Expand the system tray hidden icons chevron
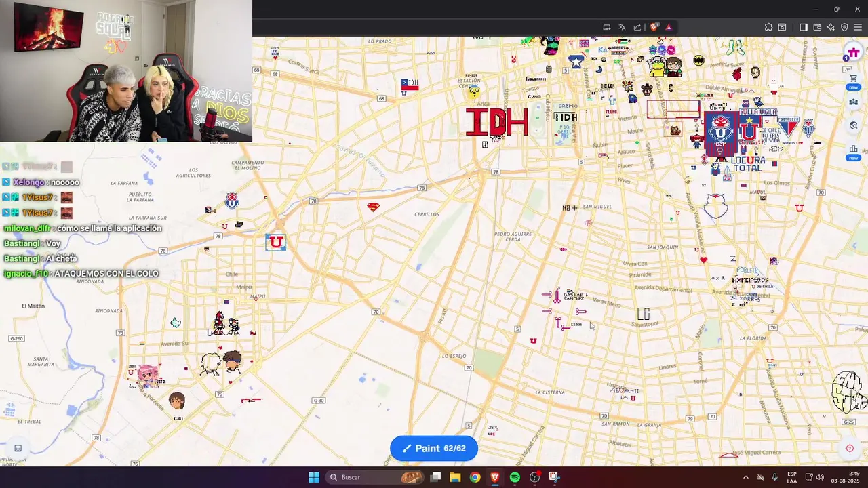 click(x=745, y=477)
